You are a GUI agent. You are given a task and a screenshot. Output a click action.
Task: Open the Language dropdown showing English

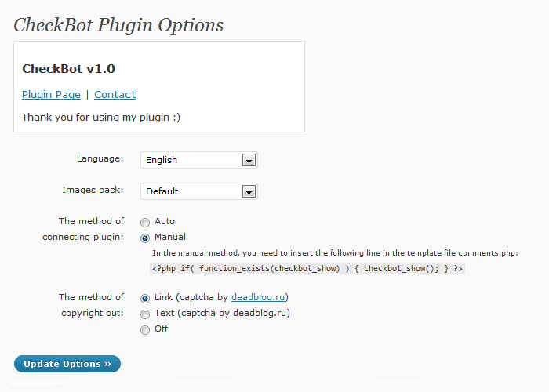[199, 160]
